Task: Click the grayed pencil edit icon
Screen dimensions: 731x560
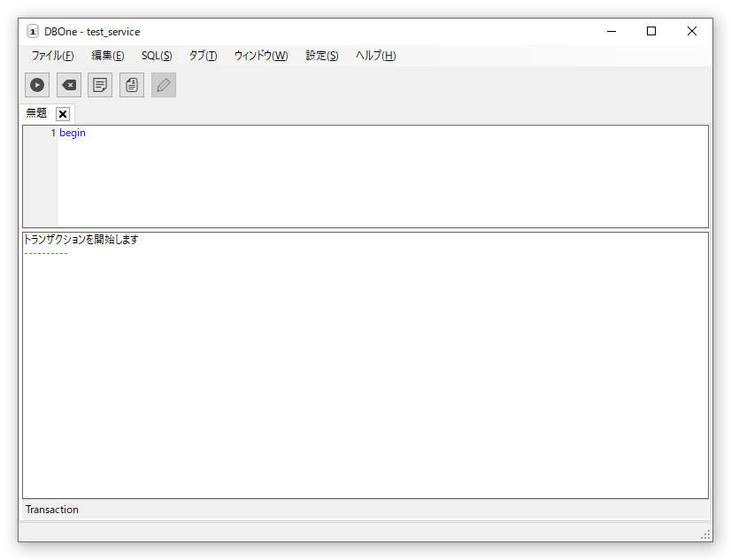Action: [x=164, y=85]
